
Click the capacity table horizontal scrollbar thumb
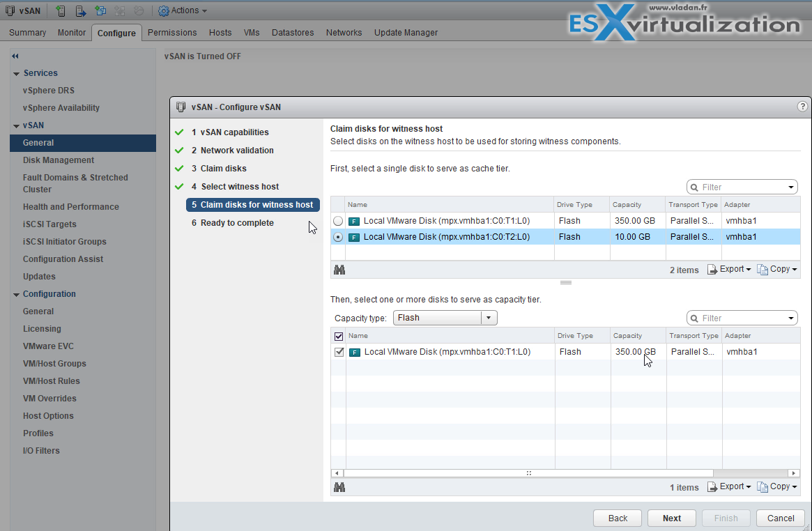[x=528, y=473]
